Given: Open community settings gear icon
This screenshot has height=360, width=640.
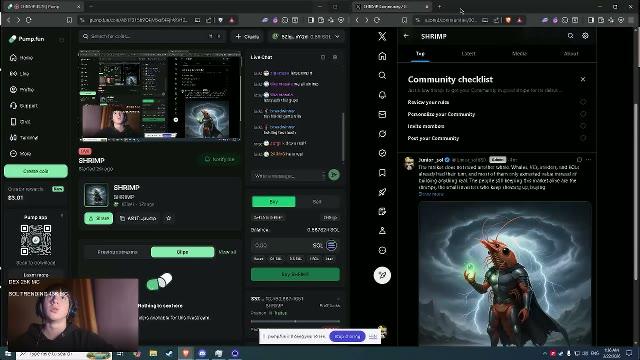Looking at the screenshot, I should (x=585, y=36).
